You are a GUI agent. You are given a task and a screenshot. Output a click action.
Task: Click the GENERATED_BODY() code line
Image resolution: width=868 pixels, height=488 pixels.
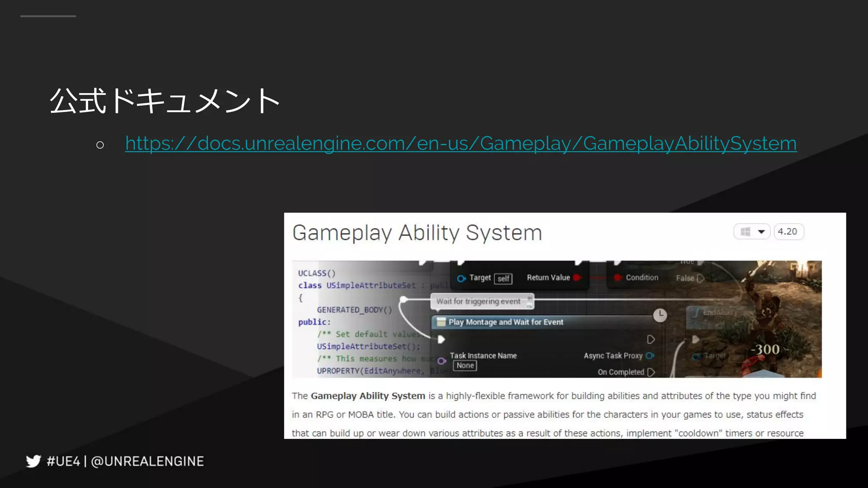(x=354, y=310)
